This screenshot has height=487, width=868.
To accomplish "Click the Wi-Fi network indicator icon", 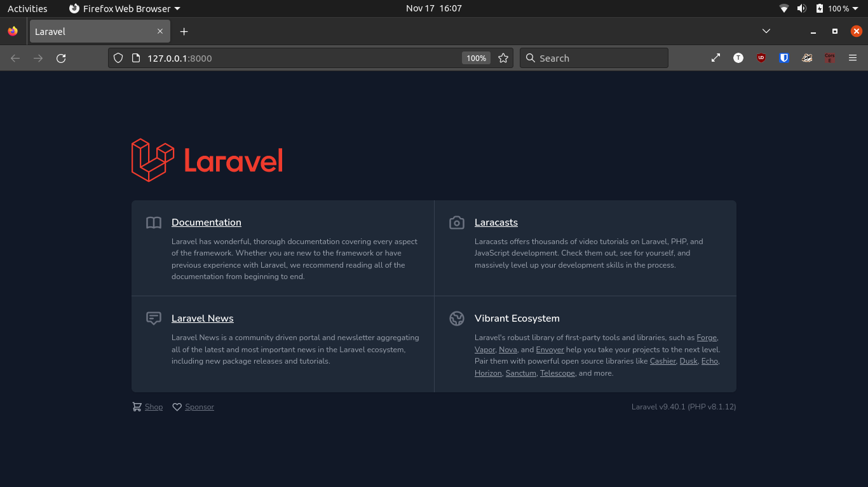I will click(784, 8).
